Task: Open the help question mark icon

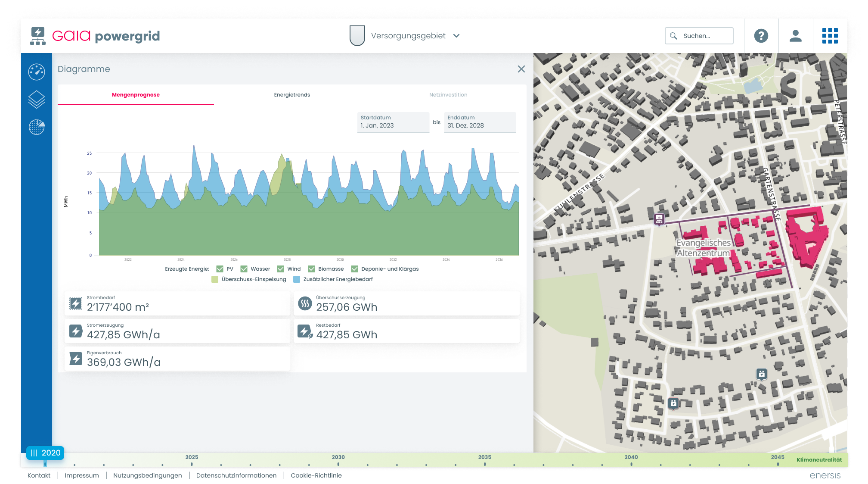Action: [x=761, y=36]
